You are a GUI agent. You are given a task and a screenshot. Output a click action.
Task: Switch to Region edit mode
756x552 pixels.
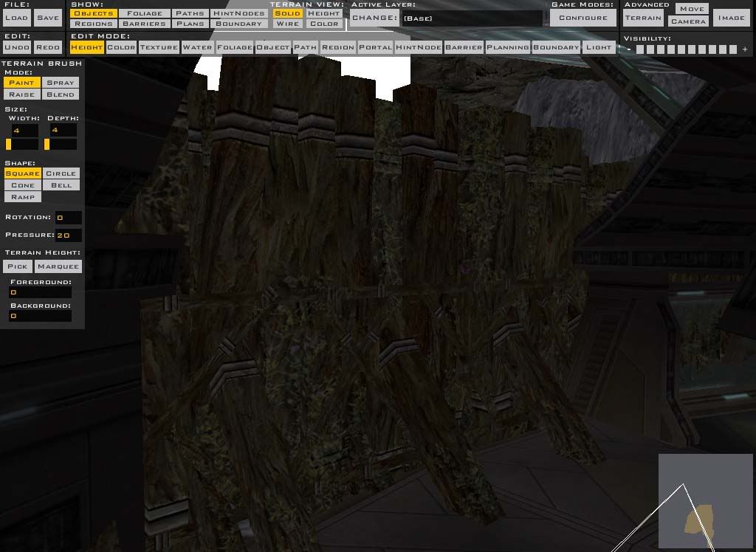point(337,47)
